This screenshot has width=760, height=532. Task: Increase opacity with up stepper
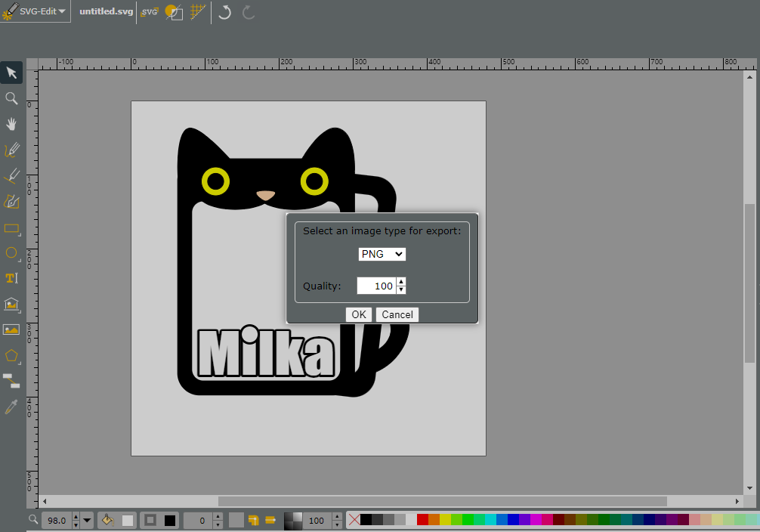pos(337,516)
